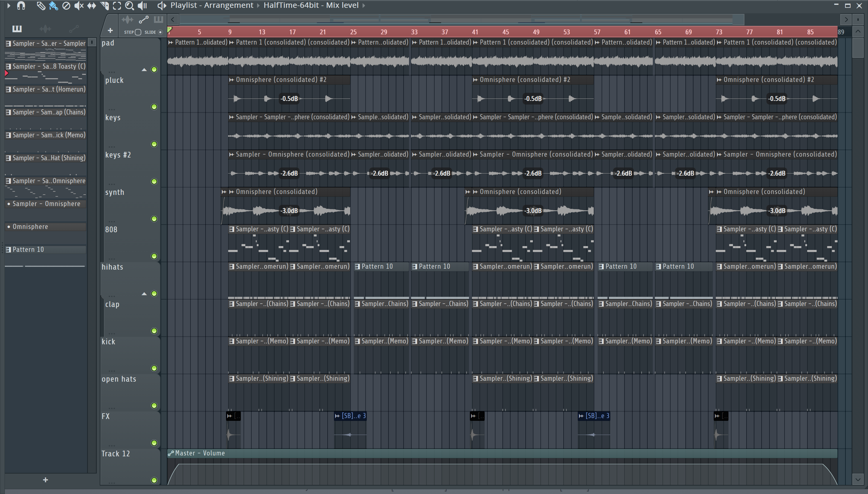Select the Draw pencil tool
The width and height of the screenshot is (868, 494).
click(41, 5)
